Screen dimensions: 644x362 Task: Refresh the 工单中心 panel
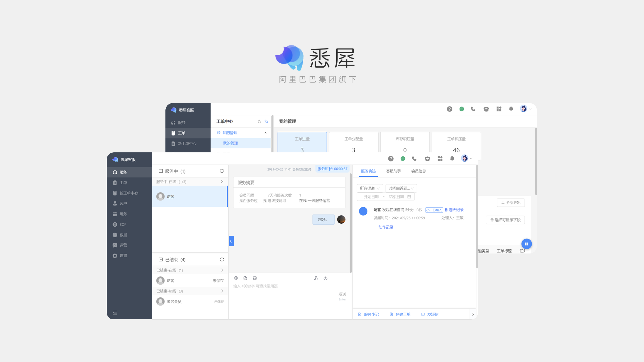point(259,122)
